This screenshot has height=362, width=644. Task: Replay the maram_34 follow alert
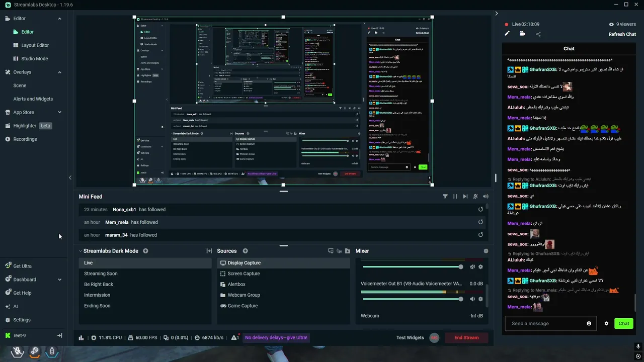point(480,235)
